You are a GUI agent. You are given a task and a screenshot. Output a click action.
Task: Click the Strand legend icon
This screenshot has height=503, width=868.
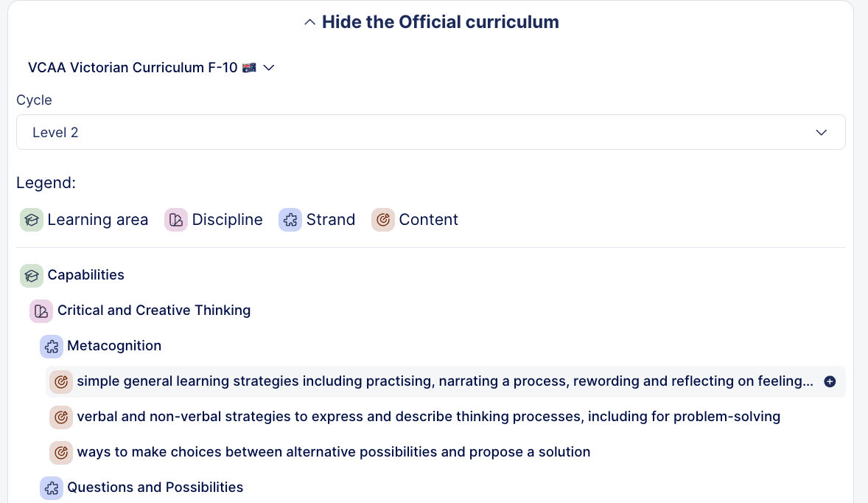pos(290,220)
